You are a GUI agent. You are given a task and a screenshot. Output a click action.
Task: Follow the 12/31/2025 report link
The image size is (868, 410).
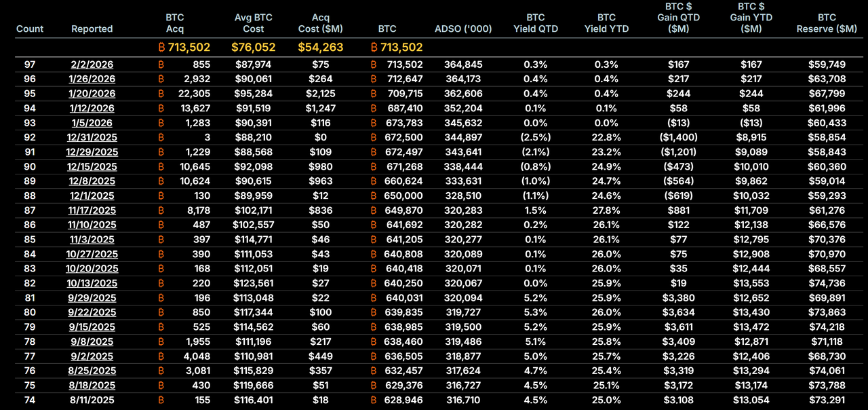tap(92, 138)
